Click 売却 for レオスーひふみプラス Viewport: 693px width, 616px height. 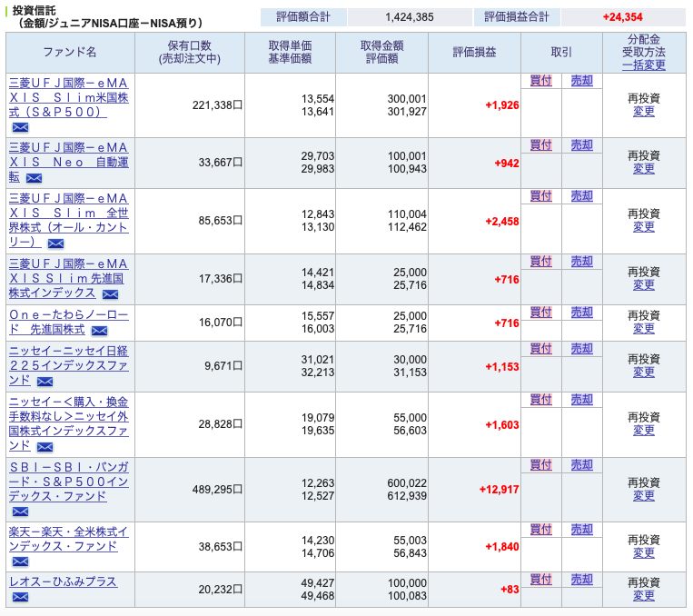coord(581,580)
